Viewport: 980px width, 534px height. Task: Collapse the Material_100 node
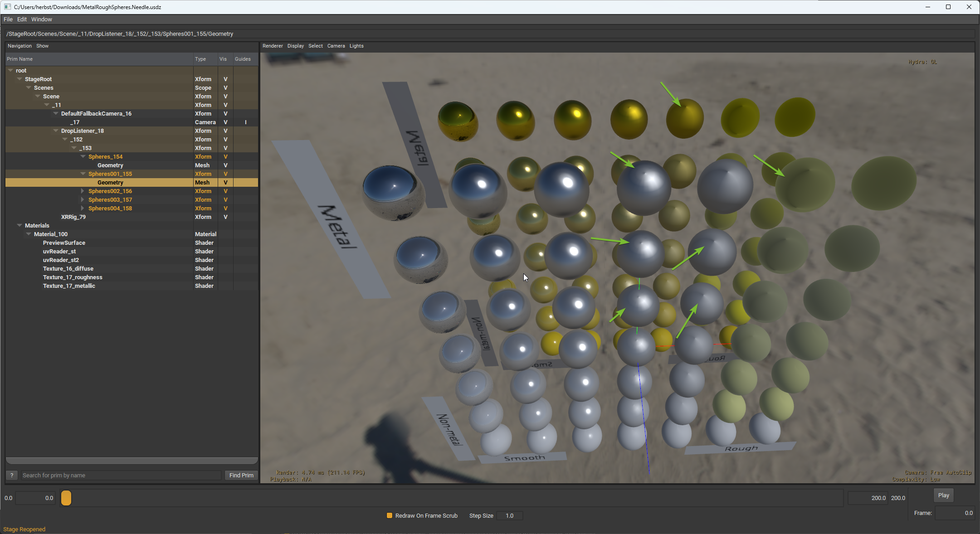29,234
